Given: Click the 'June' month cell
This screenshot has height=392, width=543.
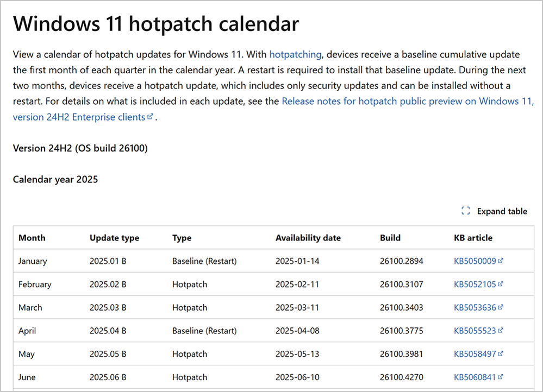Looking at the screenshot, I should [x=27, y=377].
